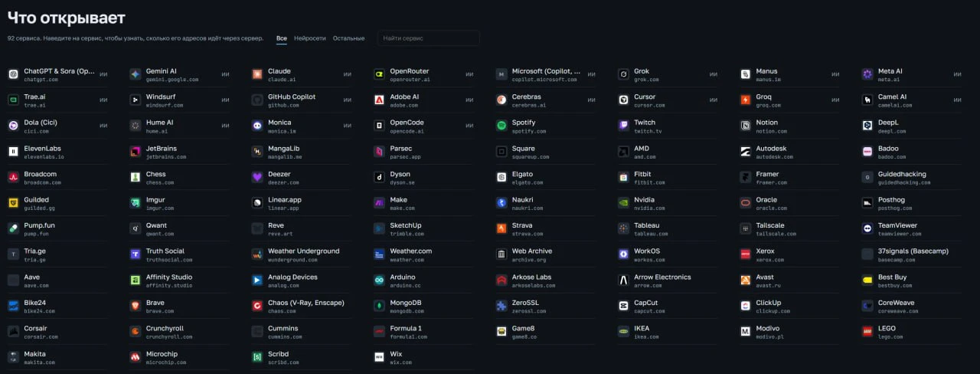Click the Twitch icon

(x=624, y=126)
